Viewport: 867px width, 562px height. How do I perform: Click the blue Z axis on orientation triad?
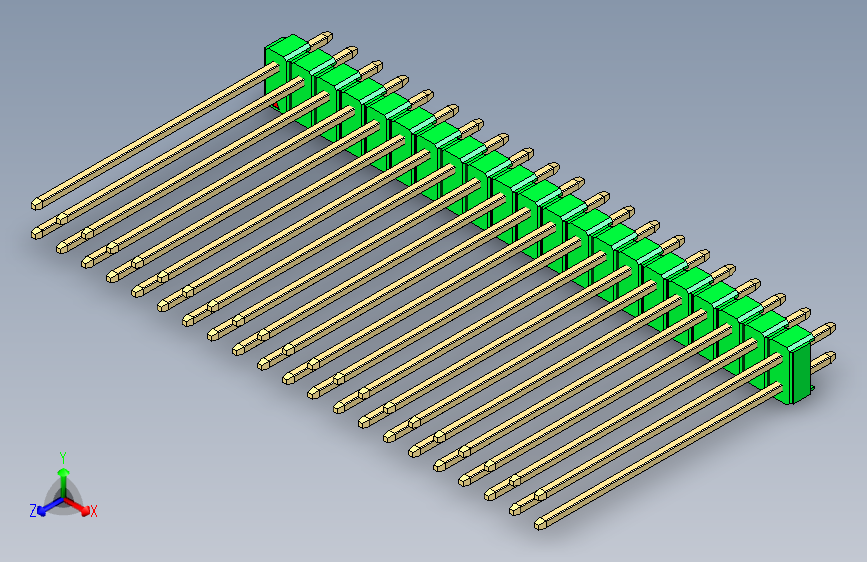pos(50,506)
